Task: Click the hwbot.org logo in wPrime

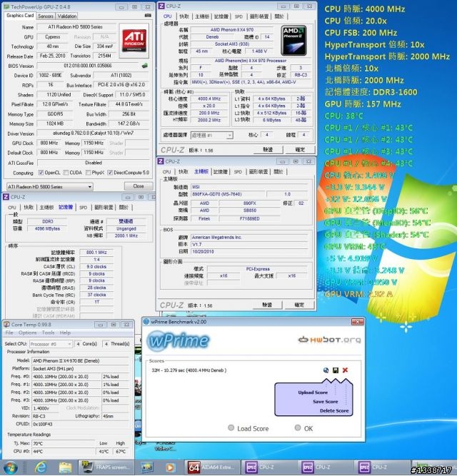Action: point(329,340)
